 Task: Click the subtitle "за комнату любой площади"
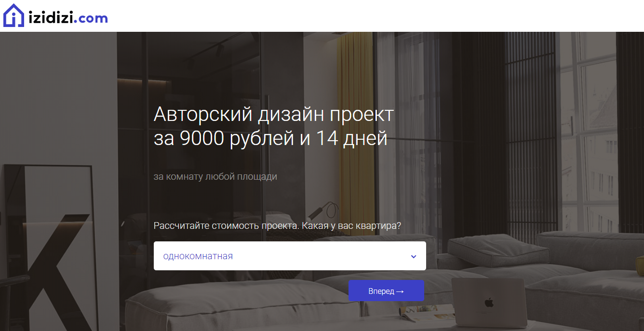point(215,176)
